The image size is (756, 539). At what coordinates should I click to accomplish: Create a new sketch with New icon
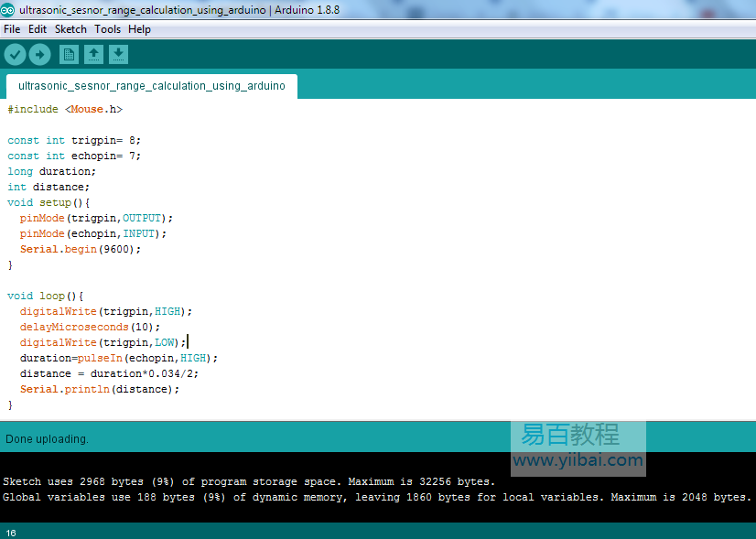(69, 55)
